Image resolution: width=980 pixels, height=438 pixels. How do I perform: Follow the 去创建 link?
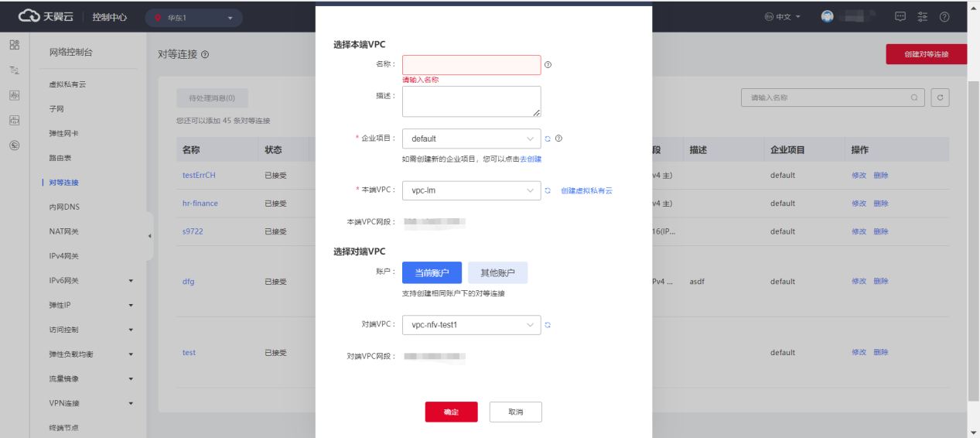pos(531,159)
